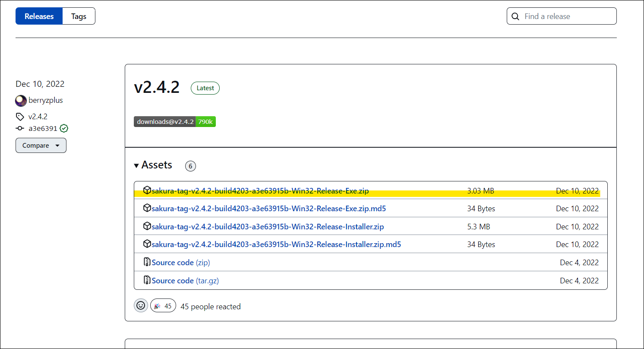The image size is (644, 349).
Task: Click the 5.3 MB size value
Action: (x=479, y=227)
